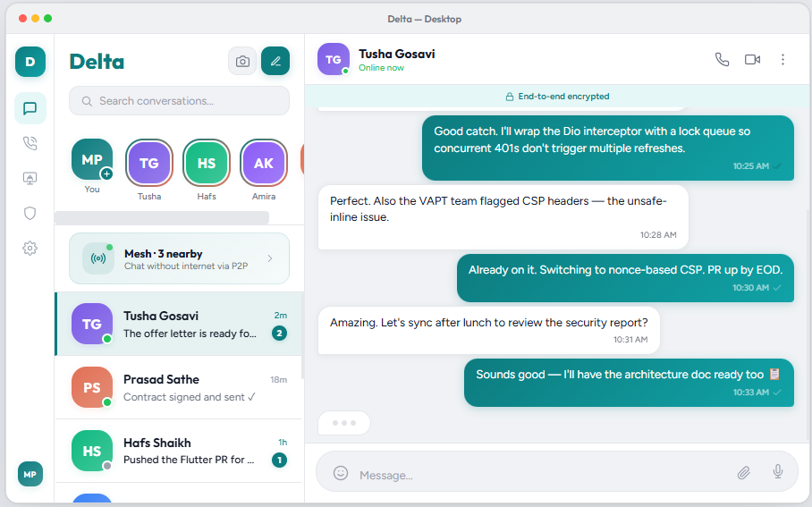Open Settings gear in sidebar
Viewport: 812px width, 507px height.
[30, 248]
